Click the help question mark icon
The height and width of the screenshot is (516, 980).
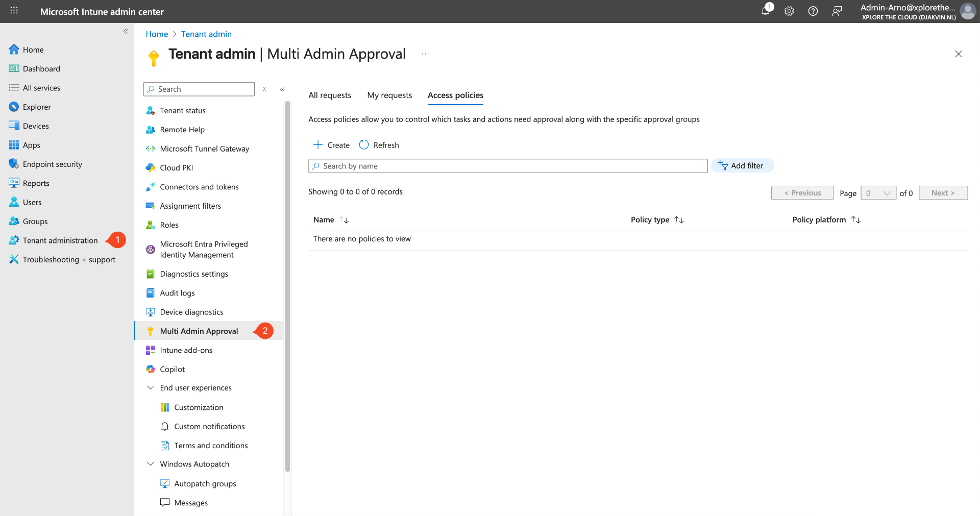pos(813,11)
